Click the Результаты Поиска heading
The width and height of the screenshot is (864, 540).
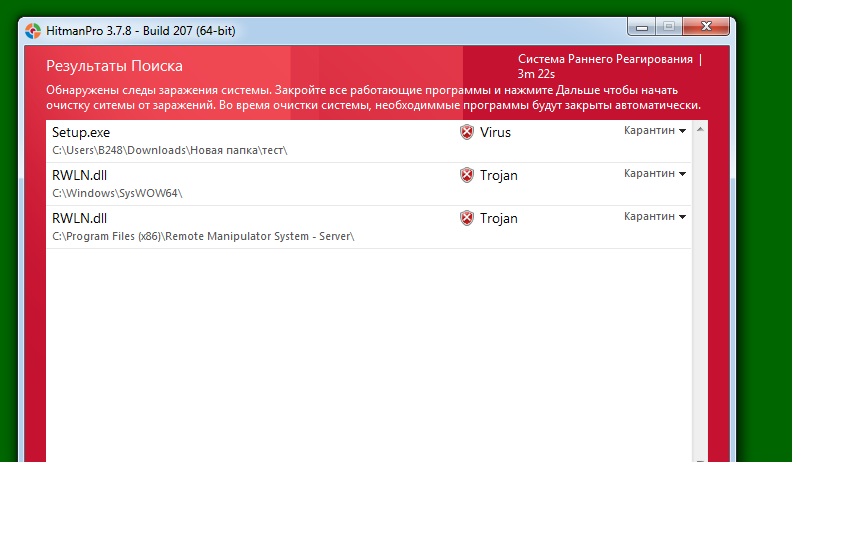coord(114,66)
